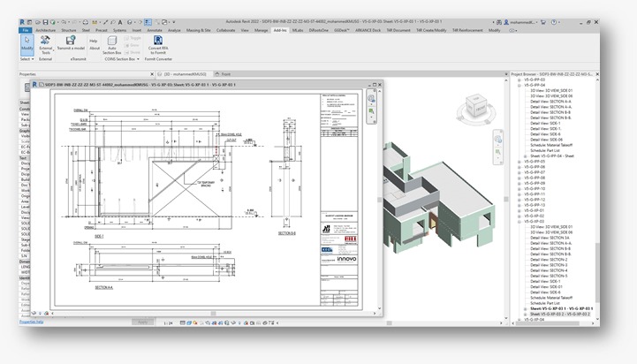Viewport: 637px width, 364px height.
Task: Click Toggle option in COINS Section Box
Action: coord(133,38)
